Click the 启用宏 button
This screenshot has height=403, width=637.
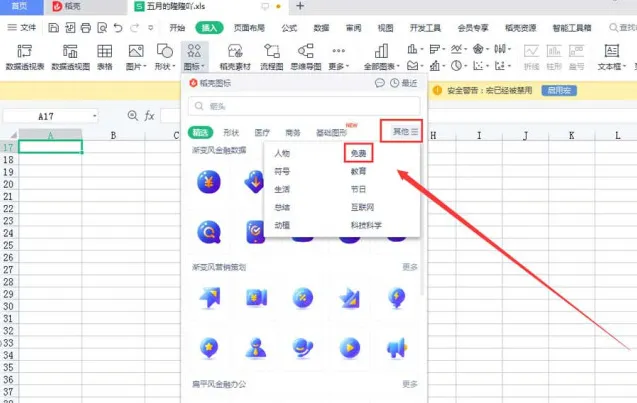(559, 90)
